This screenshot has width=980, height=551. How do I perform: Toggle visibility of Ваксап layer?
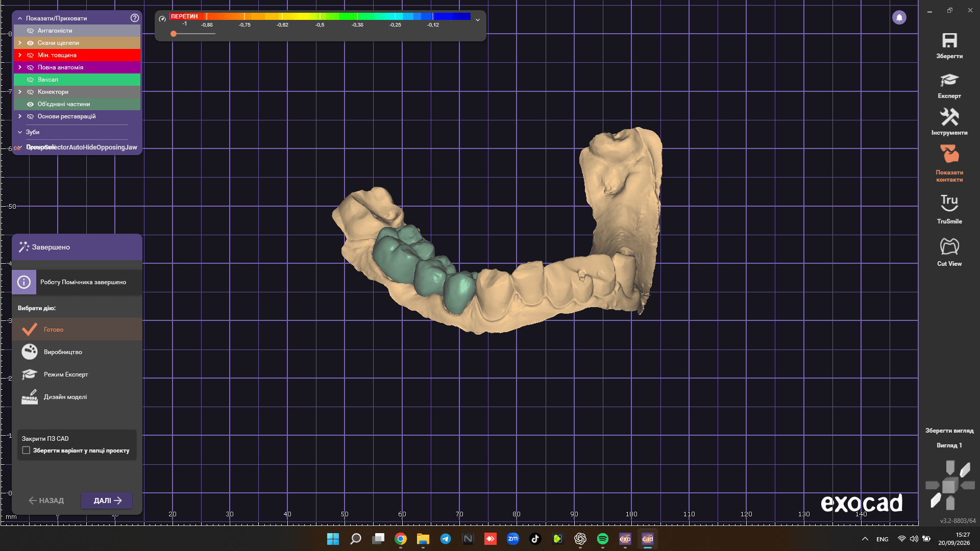(30, 80)
